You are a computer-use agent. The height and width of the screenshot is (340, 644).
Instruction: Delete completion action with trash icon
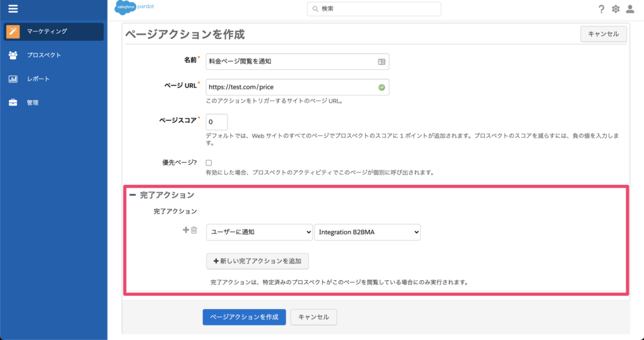point(194,230)
